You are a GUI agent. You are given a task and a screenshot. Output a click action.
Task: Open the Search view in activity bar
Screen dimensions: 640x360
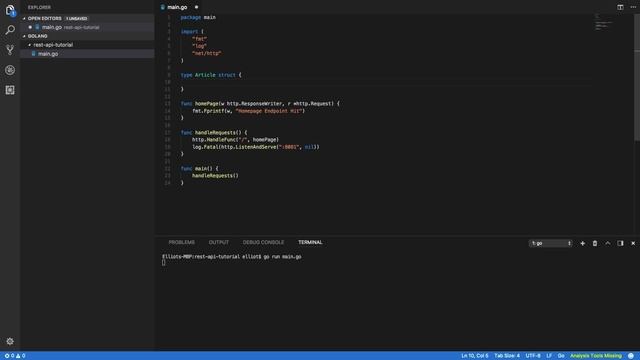point(10,30)
